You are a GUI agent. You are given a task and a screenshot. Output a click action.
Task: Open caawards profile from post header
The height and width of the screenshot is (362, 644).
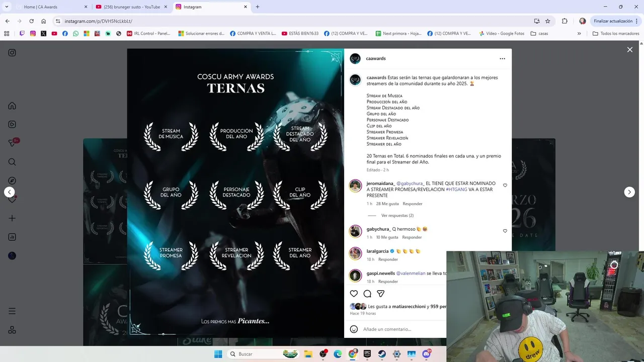(376, 58)
